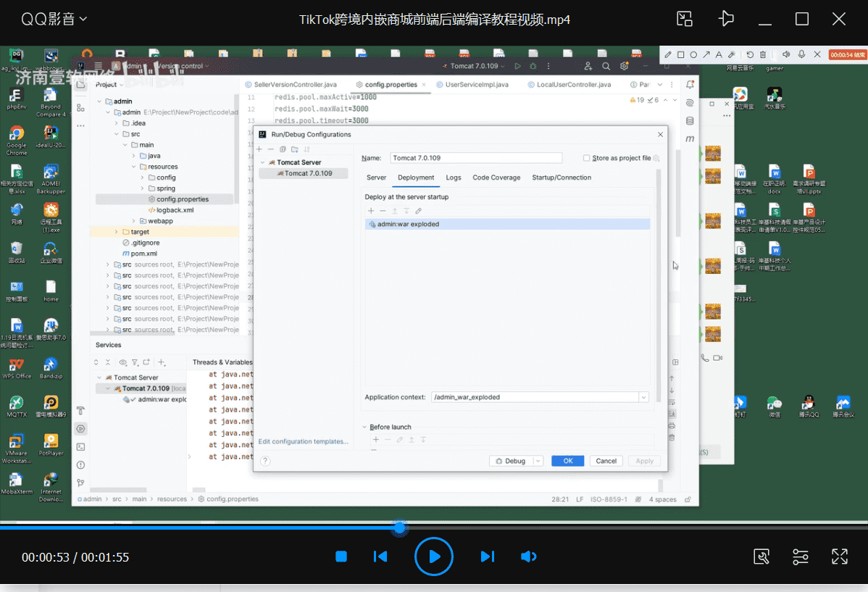Enable Store as project file checkbox

point(586,158)
